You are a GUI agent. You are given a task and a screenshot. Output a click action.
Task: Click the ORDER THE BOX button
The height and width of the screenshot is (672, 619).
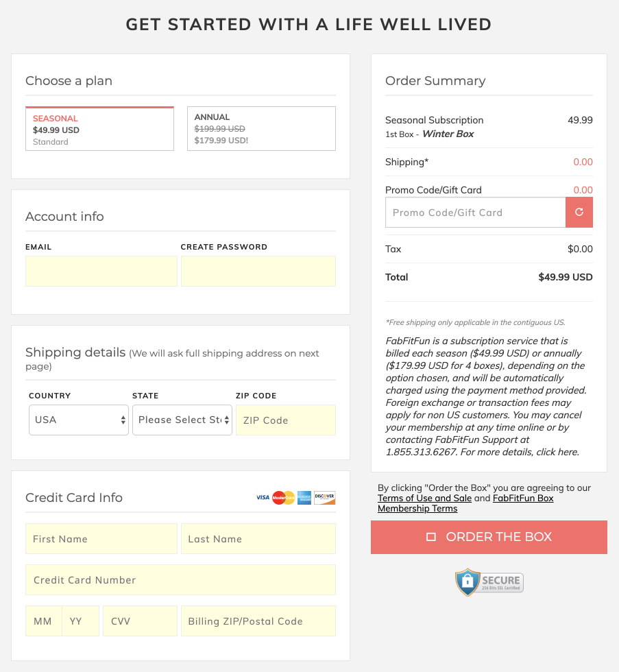pyautogui.click(x=488, y=537)
